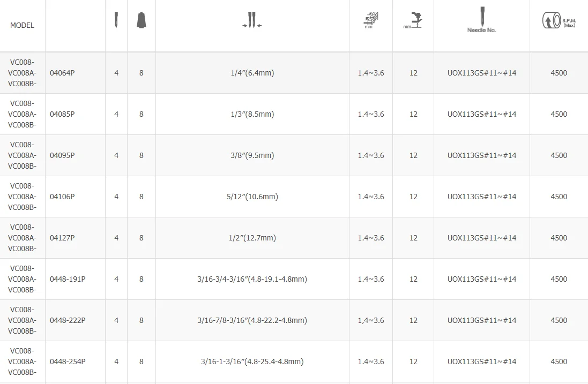588x384 pixels.
Task: Click the thread cone header icon
Action: click(x=142, y=20)
